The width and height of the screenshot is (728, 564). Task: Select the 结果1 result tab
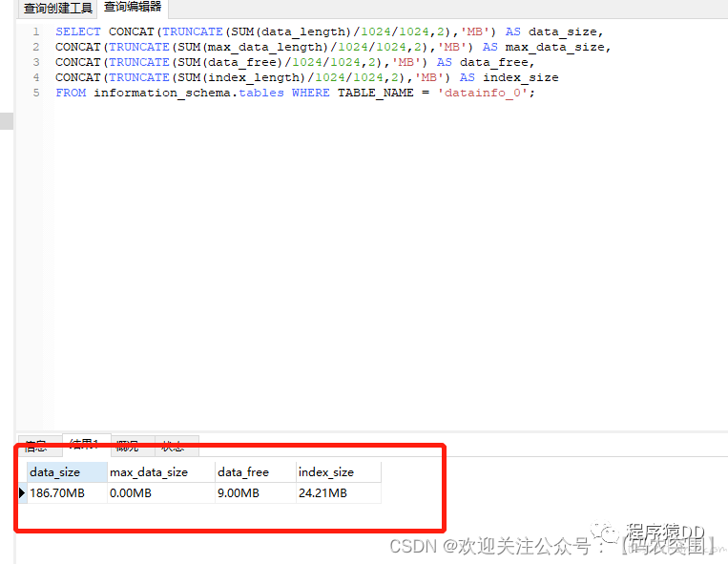pyautogui.click(x=87, y=445)
